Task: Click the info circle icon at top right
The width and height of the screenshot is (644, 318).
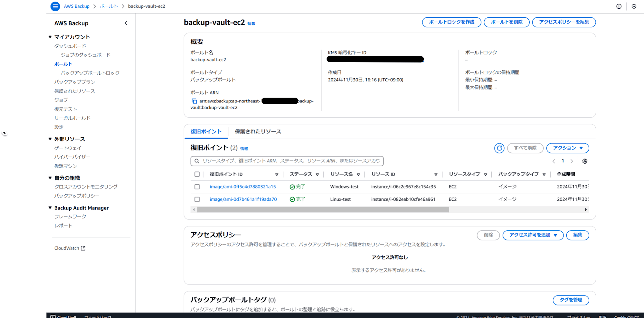Action: click(619, 6)
